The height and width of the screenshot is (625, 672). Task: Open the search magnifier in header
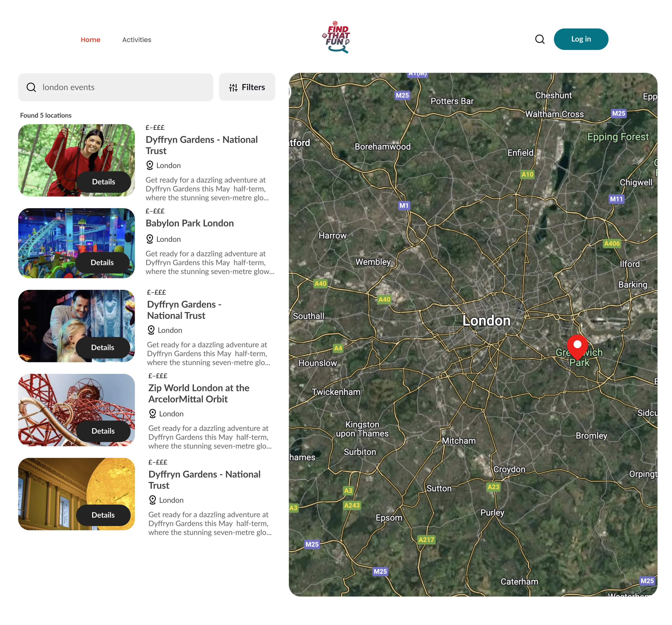coord(539,39)
